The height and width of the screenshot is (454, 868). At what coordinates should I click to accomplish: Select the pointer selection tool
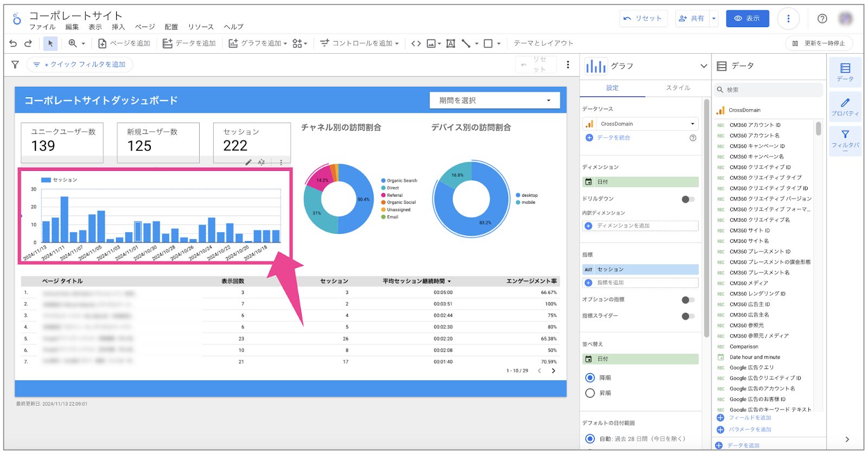(50, 43)
